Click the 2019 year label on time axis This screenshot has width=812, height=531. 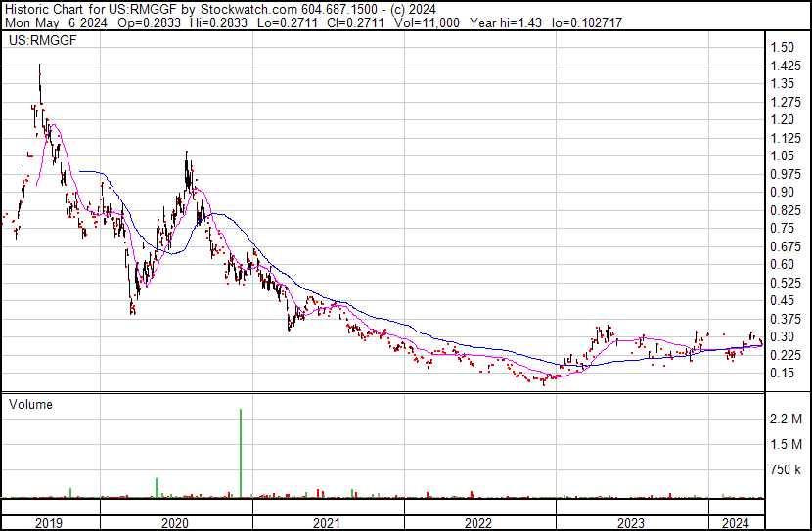49,523
